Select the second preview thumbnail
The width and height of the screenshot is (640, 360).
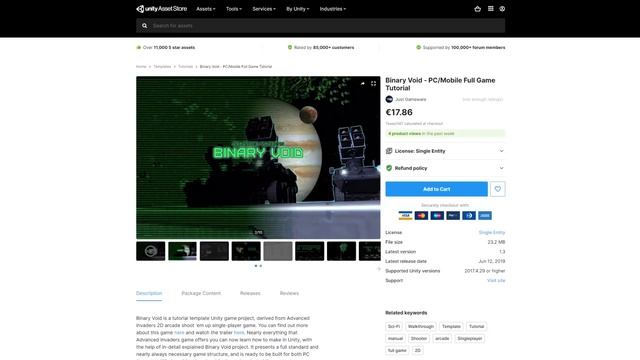pos(182,251)
